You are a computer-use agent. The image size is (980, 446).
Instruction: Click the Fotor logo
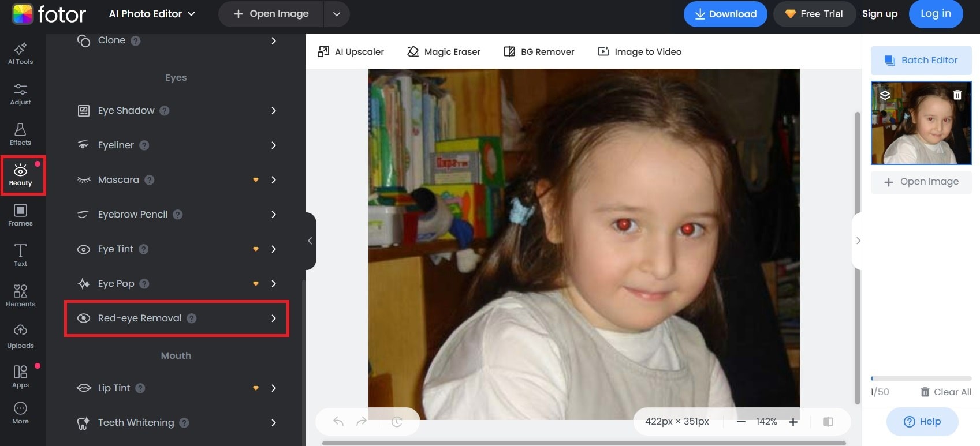pyautogui.click(x=49, y=14)
